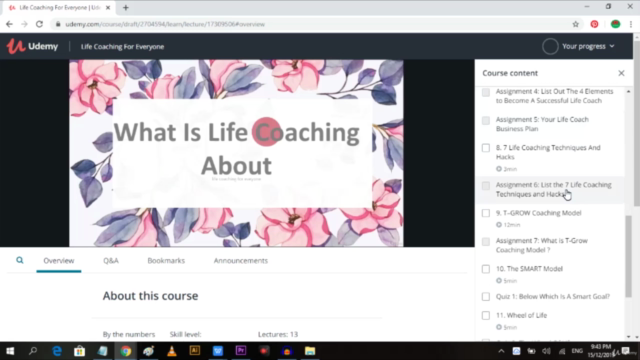Click the Chrome icon in the taskbar
Screen dimensions: 640x360
[x=126, y=351]
